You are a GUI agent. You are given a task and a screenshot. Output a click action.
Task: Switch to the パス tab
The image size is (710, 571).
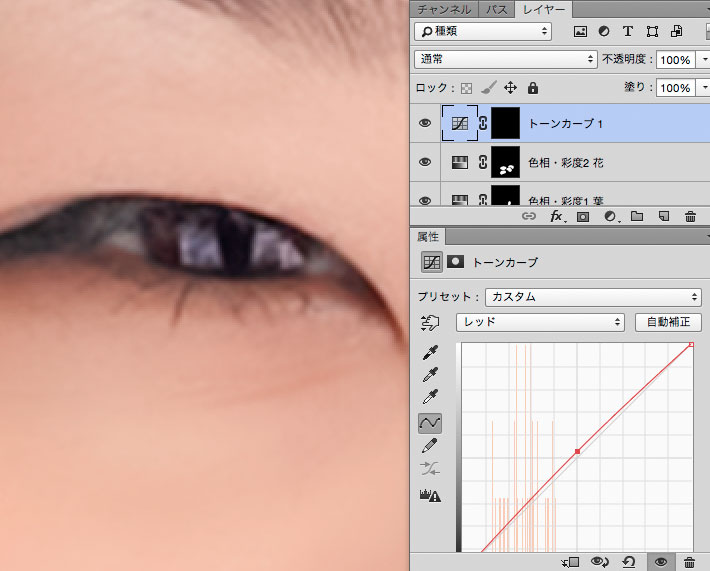496,9
